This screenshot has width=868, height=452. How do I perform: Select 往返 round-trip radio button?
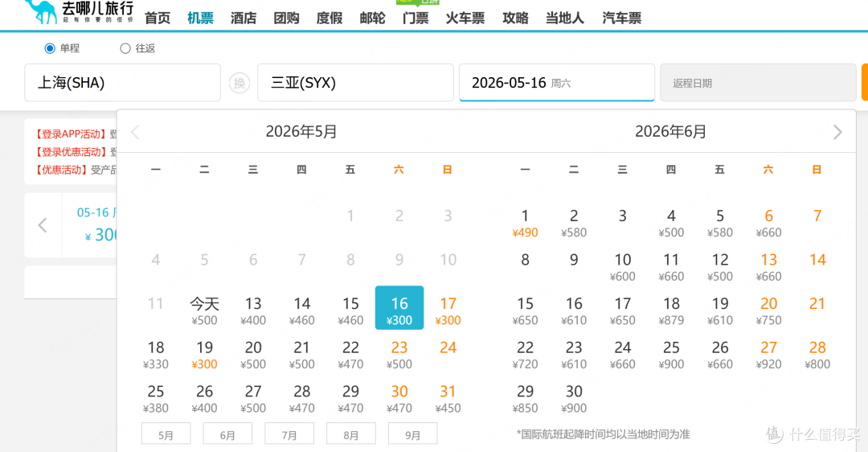[x=125, y=48]
